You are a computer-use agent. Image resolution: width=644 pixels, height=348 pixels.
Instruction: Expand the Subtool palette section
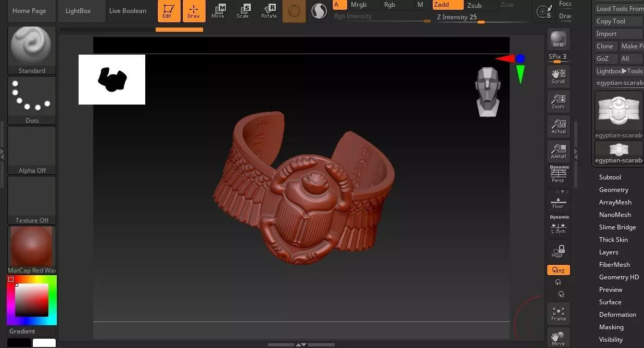pyautogui.click(x=610, y=177)
